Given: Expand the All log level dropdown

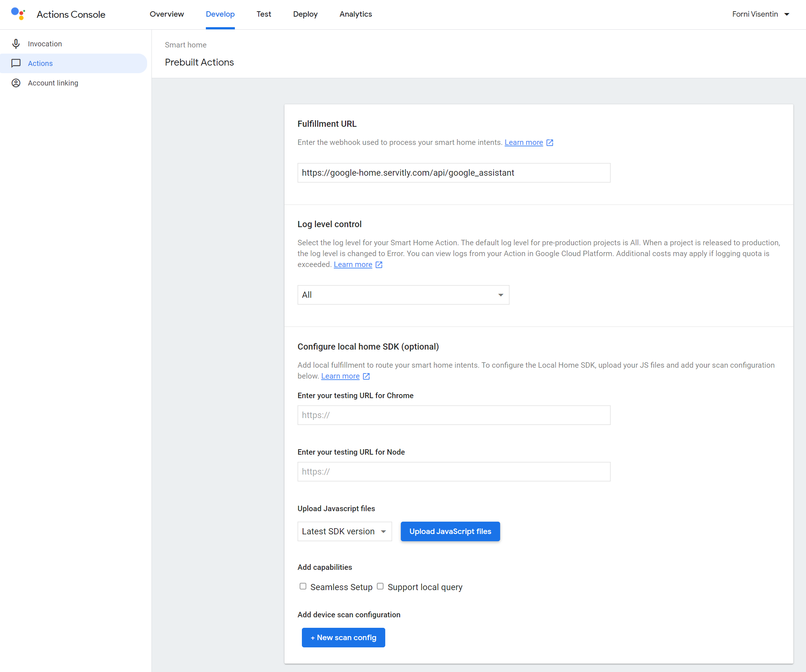Looking at the screenshot, I should 403,295.
